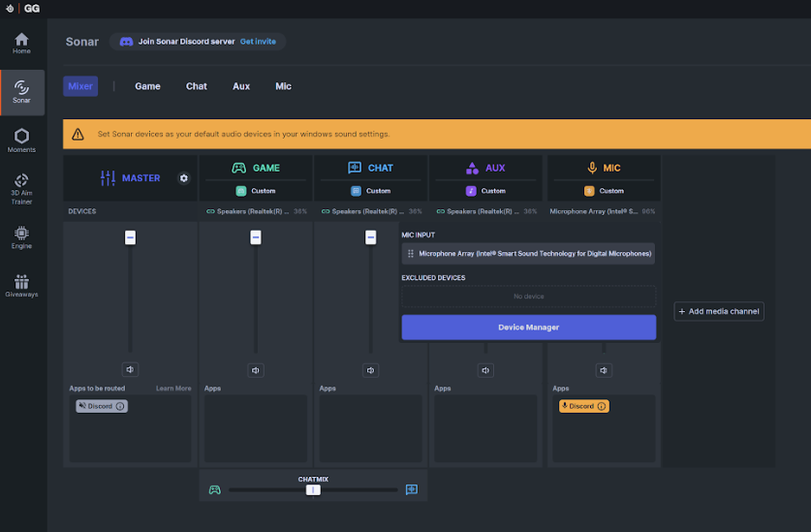Open Giveaways in the sidebar

tap(21, 286)
